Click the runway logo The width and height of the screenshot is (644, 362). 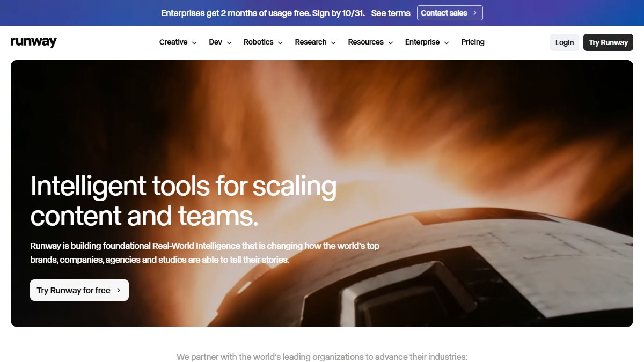point(33,42)
